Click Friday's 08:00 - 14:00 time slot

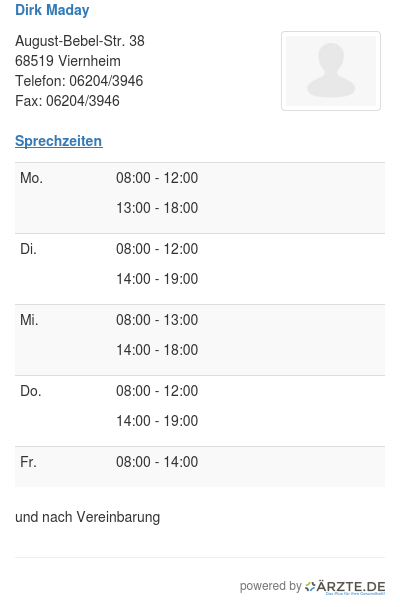(x=157, y=462)
